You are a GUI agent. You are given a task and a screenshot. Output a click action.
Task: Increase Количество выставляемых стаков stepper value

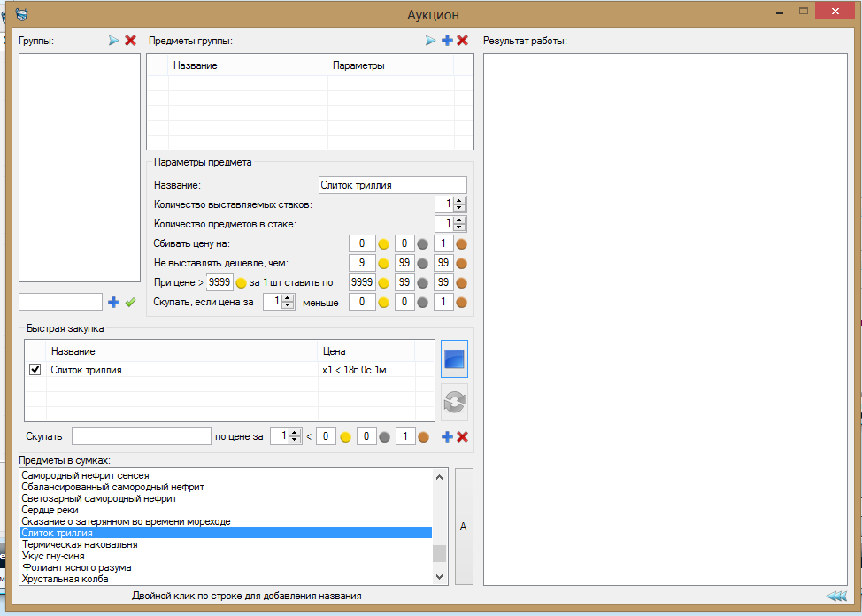460,201
